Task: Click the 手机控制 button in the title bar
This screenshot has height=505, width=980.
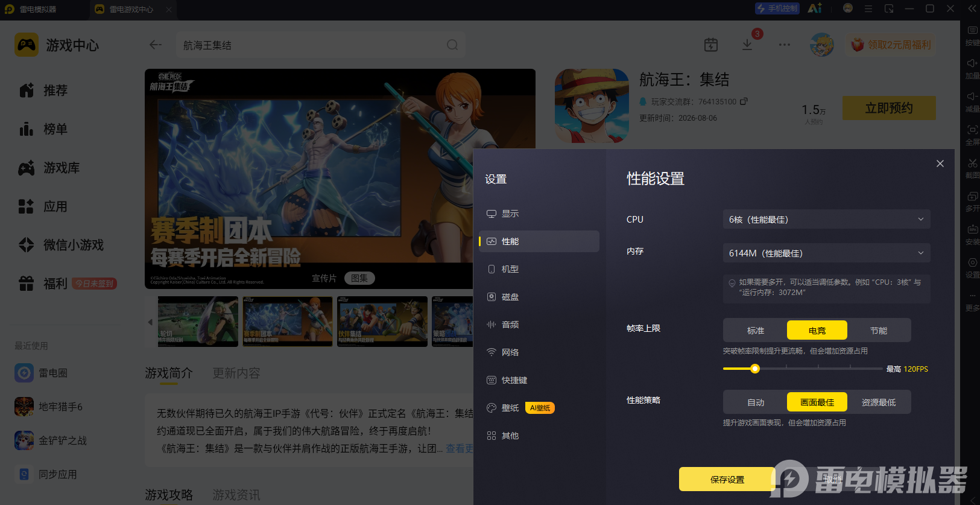Action: tap(777, 8)
